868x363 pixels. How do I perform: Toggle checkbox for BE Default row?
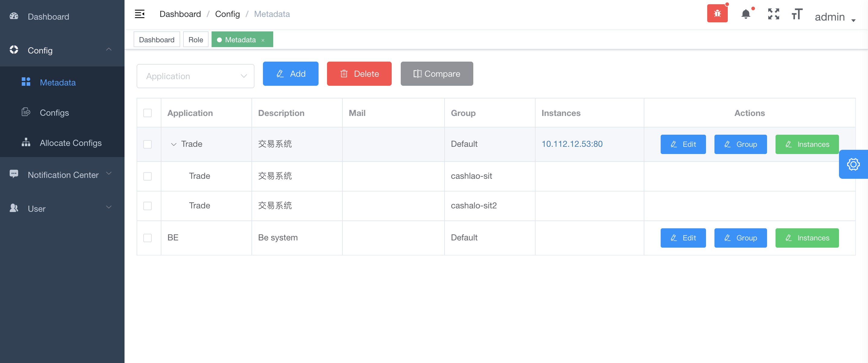coord(147,238)
